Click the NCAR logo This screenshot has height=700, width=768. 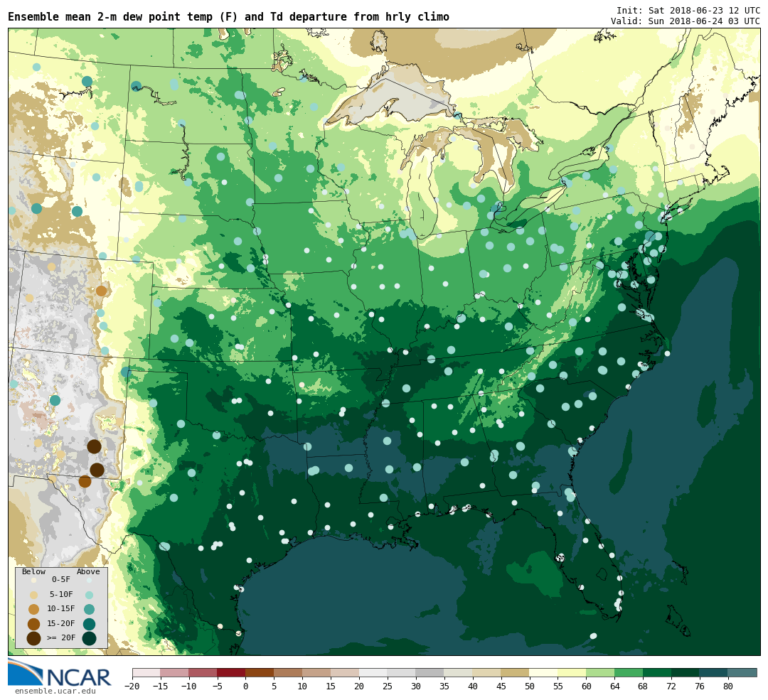pyautogui.click(x=60, y=672)
